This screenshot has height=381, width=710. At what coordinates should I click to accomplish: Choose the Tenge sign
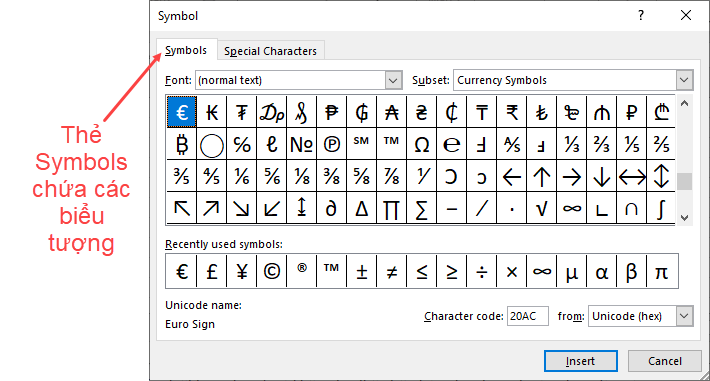click(x=481, y=111)
